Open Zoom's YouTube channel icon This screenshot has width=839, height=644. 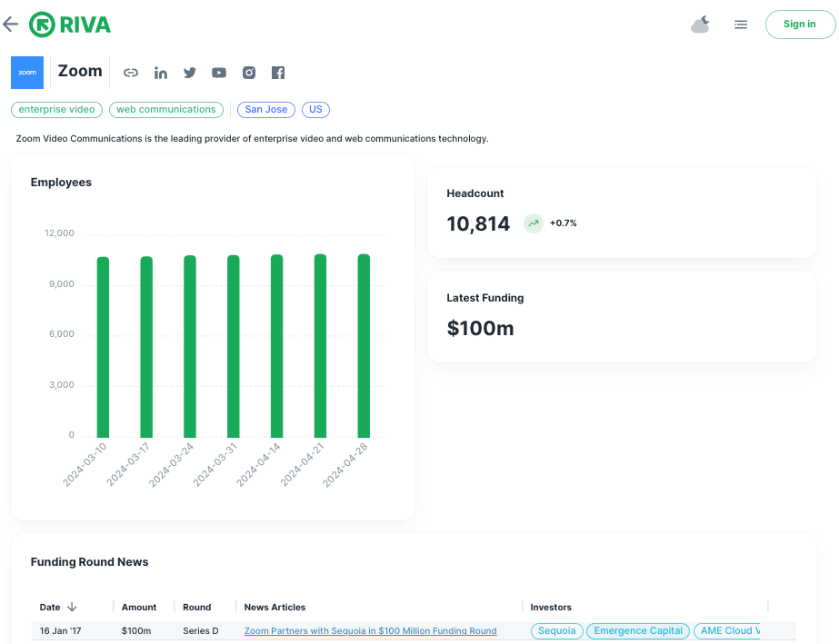pyautogui.click(x=219, y=73)
